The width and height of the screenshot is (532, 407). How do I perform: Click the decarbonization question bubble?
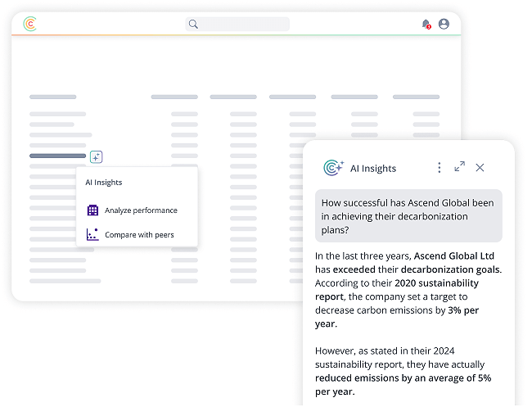point(408,216)
